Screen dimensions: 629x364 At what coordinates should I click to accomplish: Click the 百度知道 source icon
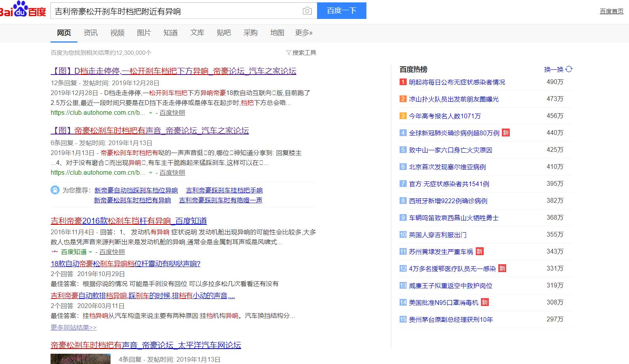[x=54, y=252]
